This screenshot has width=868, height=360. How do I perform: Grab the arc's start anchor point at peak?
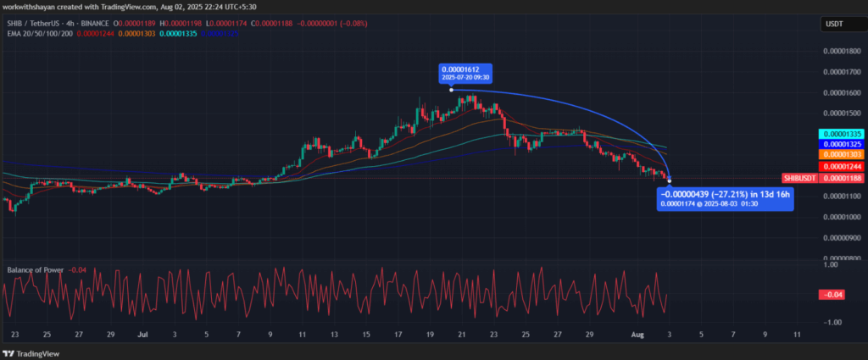point(451,89)
